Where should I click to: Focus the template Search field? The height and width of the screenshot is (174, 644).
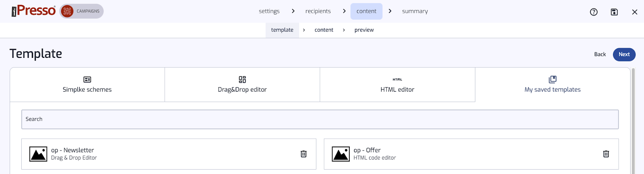tap(320, 119)
